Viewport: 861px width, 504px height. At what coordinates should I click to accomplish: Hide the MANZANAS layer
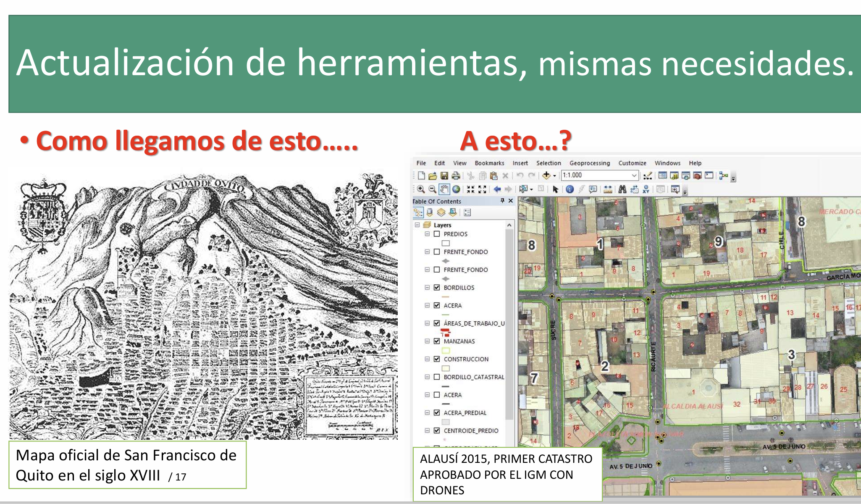pos(437,341)
